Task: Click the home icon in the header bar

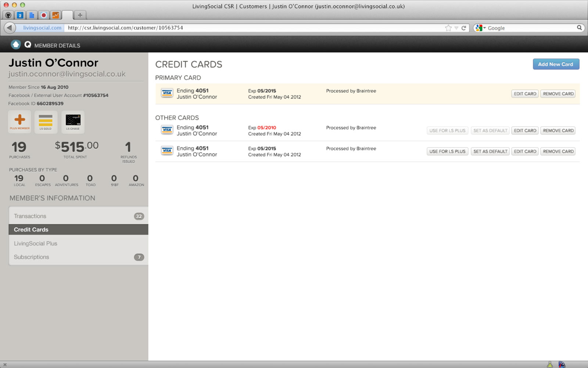Action: pyautogui.click(x=15, y=44)
